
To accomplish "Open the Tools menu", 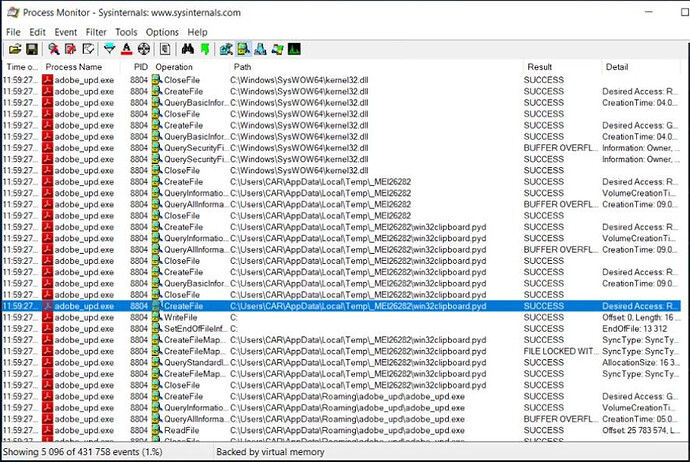I will (126, 32).
